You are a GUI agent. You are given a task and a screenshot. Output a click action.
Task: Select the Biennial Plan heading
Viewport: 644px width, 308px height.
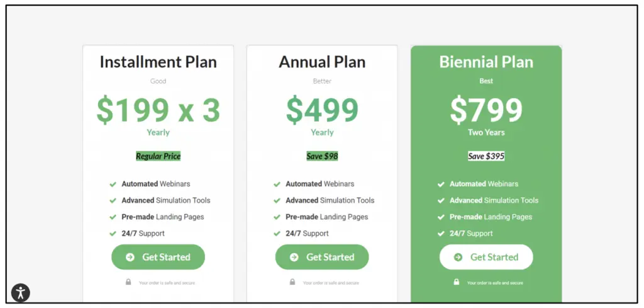(486, 62)
